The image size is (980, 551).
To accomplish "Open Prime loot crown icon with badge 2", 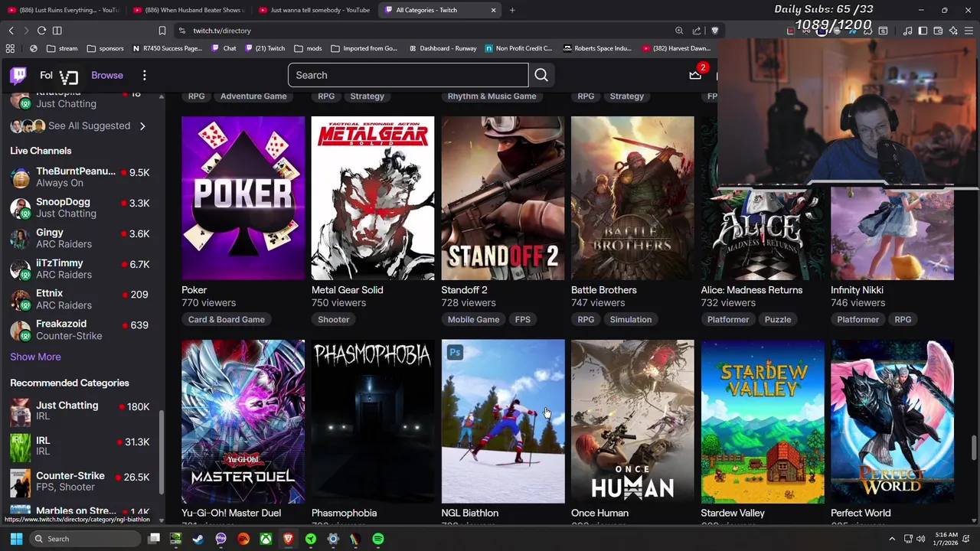I will 695,75.
